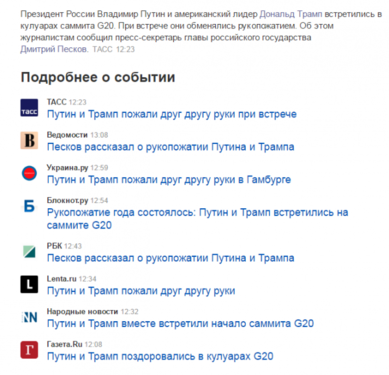This screenshot has width=389, height=375.
Task: Open 'Рукопожатие года состоялось' headline
Action: 198,219
